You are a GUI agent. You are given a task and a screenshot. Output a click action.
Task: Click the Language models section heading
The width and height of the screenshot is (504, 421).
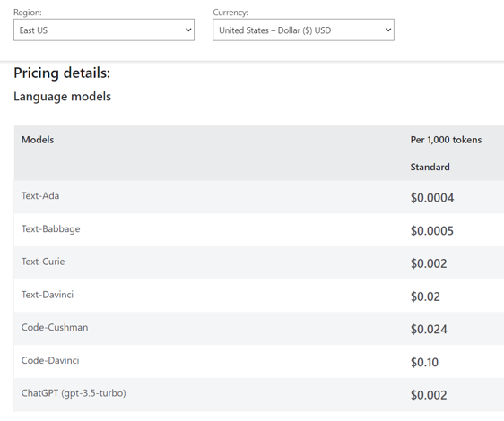pos(63,97)
